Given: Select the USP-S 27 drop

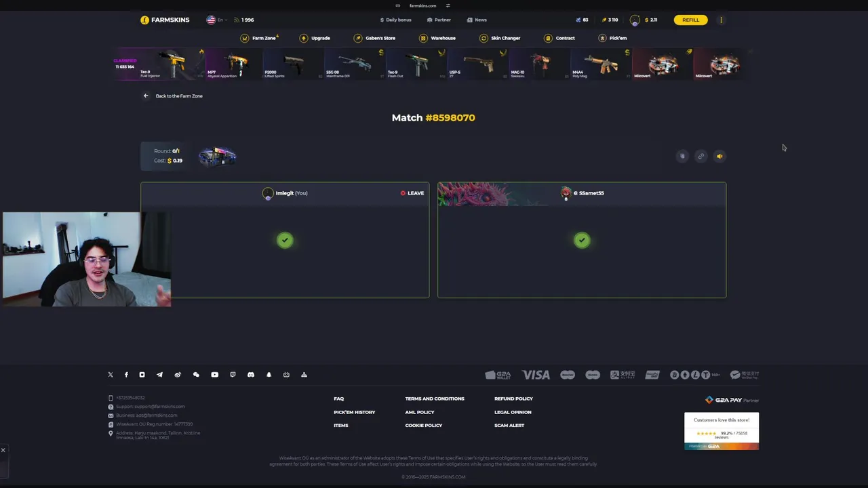Looking at the screenshot, I should point(477,64).
